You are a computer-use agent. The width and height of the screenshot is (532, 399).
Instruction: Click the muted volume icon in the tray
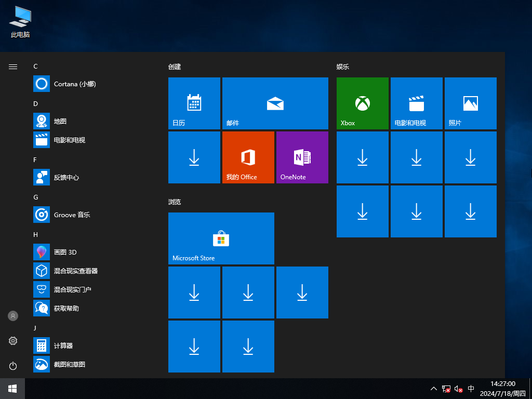point(458,389)
